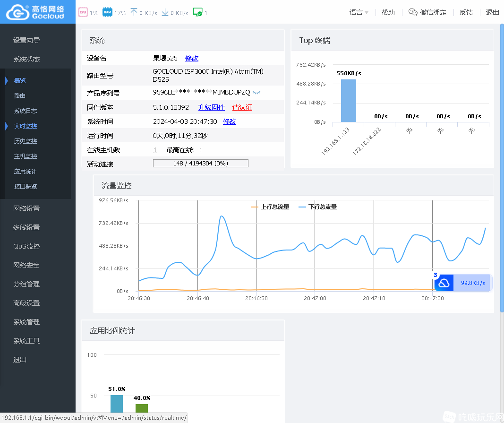Click the download speed arrow icon

click(x=165, y=12)
